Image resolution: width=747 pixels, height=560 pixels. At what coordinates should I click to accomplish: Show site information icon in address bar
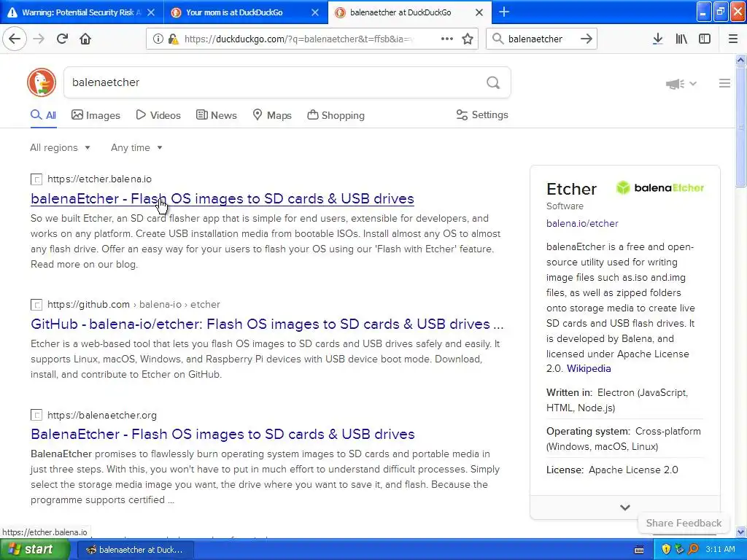pos(158,39)
